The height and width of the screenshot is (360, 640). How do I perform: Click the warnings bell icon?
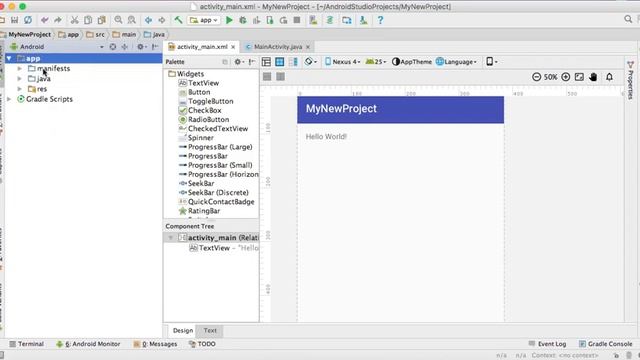pos(609,77)
